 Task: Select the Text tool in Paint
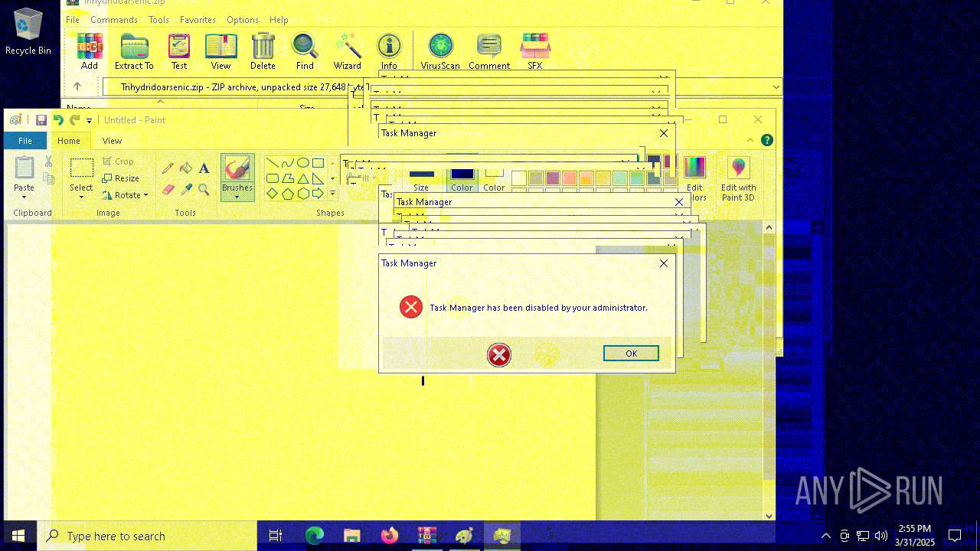click(204, 168)
